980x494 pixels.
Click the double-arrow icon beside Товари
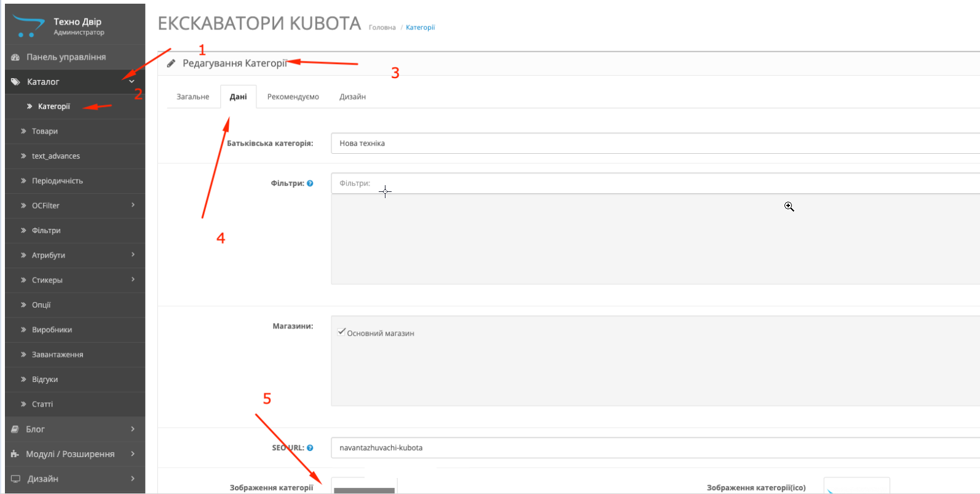click(23, 131)
